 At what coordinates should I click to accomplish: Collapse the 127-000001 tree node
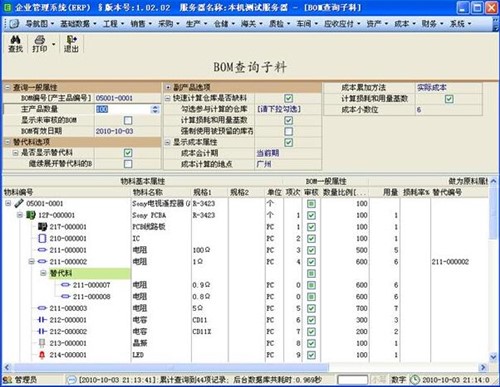(20, 215)
